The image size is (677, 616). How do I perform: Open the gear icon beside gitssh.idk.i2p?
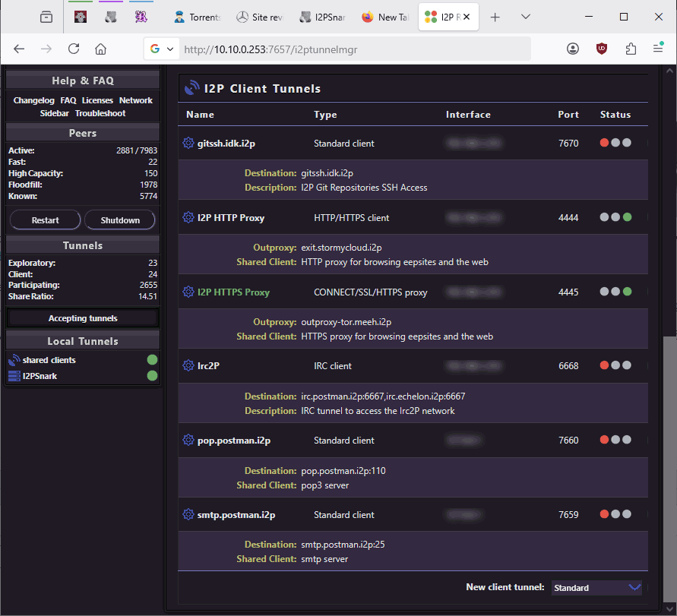coord(188,143)
